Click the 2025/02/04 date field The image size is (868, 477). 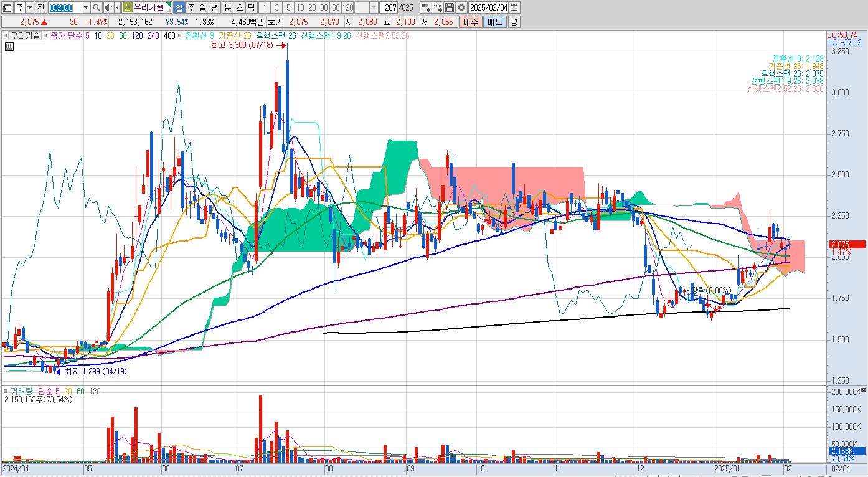pos(488,7)
